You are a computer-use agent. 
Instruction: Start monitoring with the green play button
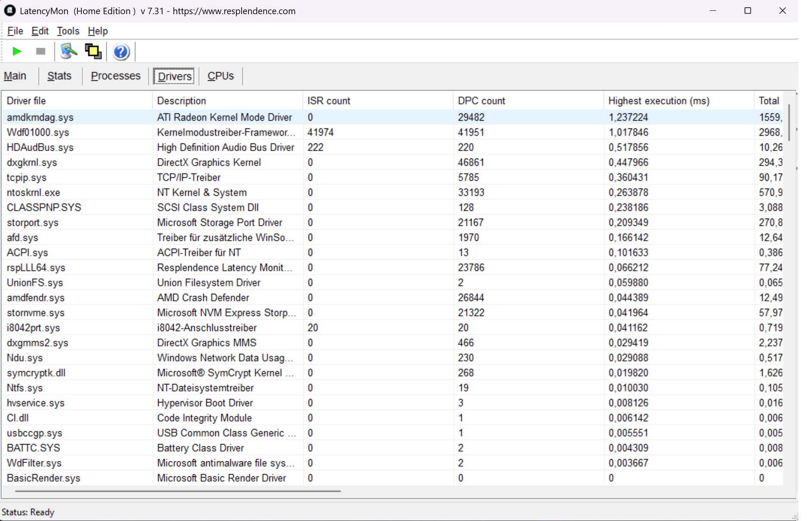point(17,52)
